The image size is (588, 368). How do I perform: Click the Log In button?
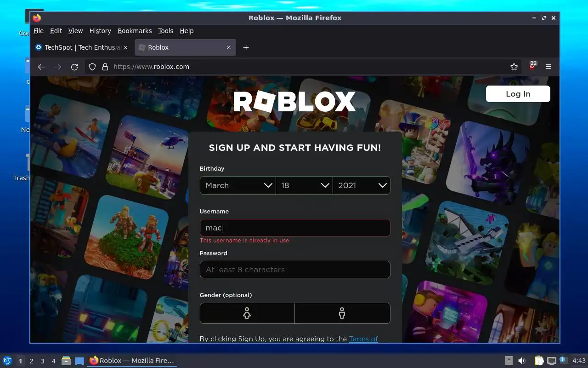pos(518,94)
